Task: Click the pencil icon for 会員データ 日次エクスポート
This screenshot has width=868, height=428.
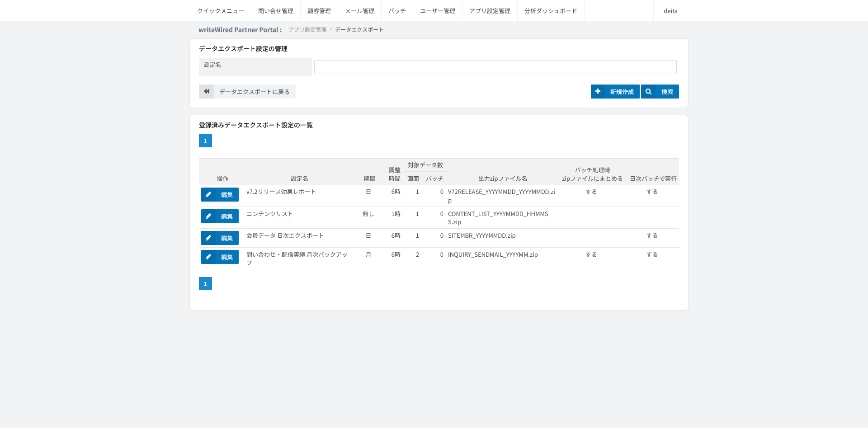Action: pos(208,238)
